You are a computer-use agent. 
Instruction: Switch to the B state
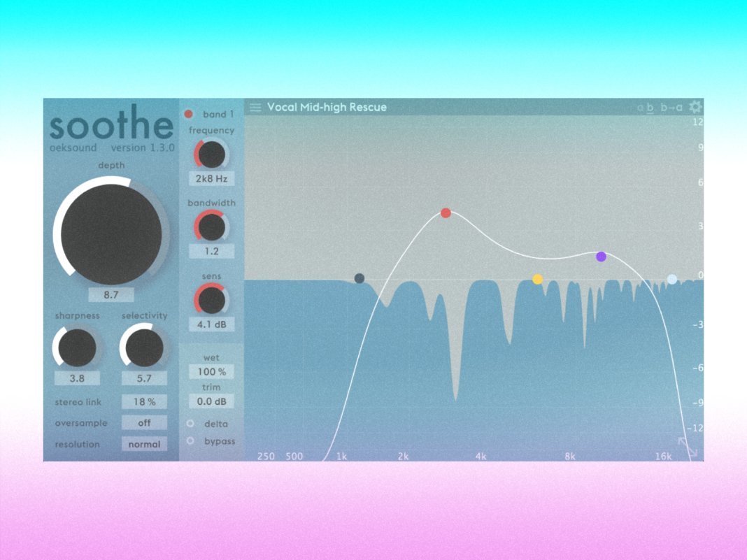click(650, 108)
